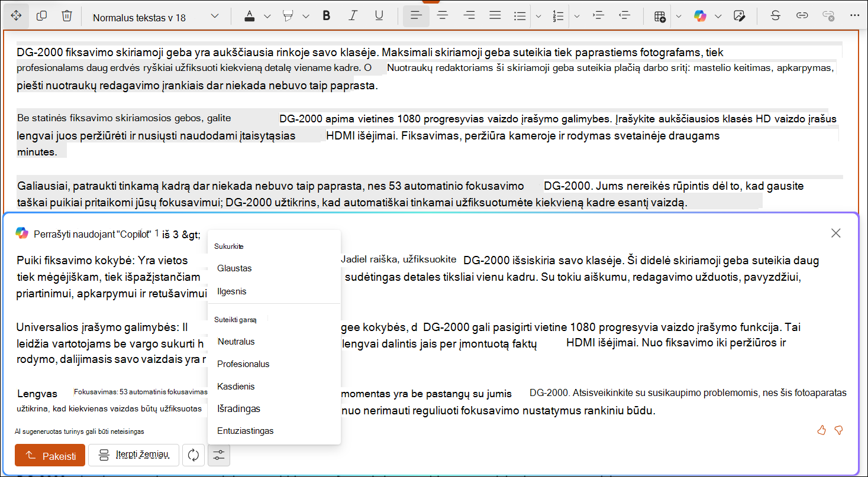
Task: Remove the link with unlink icon
Action: click(828, 16)
